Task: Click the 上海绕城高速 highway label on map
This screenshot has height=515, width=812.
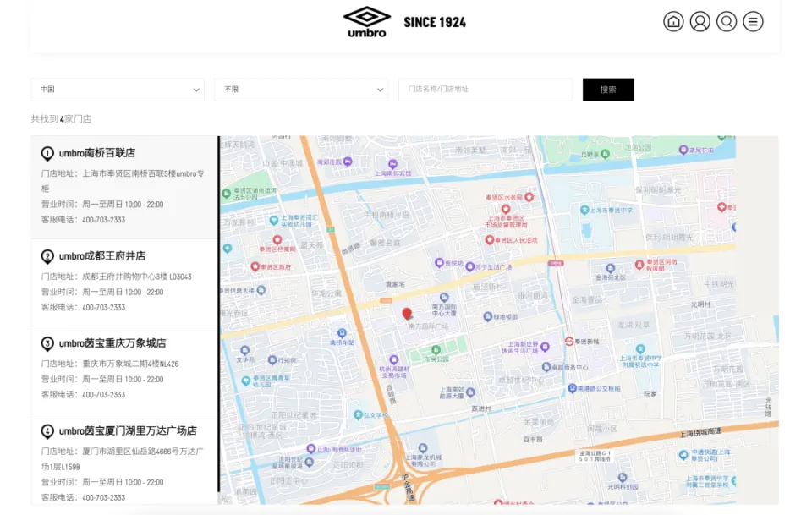Action: point(700,433)
